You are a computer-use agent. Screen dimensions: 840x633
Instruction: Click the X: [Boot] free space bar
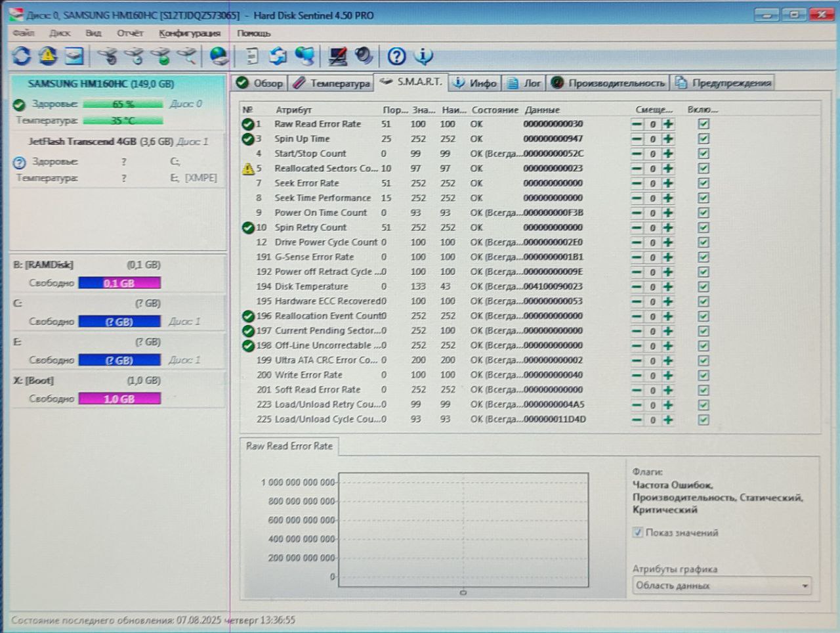tap(119, 399)
